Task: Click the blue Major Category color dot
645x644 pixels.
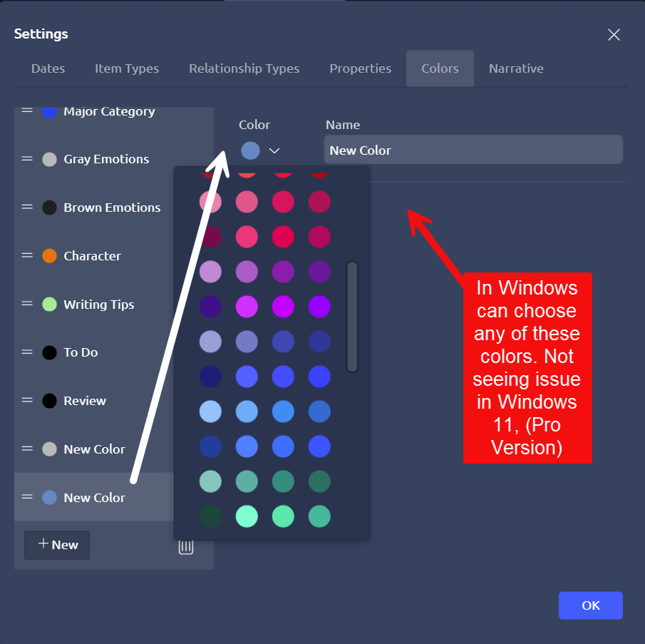Action: pos(49,112)
